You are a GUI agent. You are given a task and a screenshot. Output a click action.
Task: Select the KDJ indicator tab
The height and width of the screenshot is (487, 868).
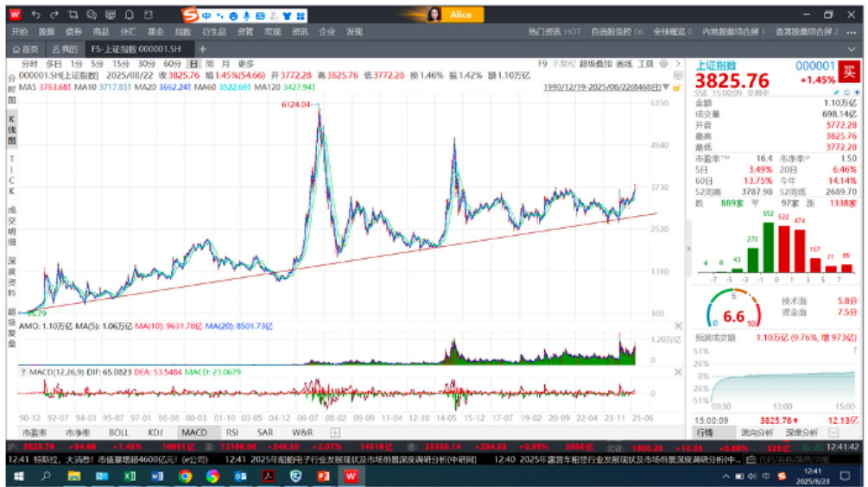pos(155,432)
